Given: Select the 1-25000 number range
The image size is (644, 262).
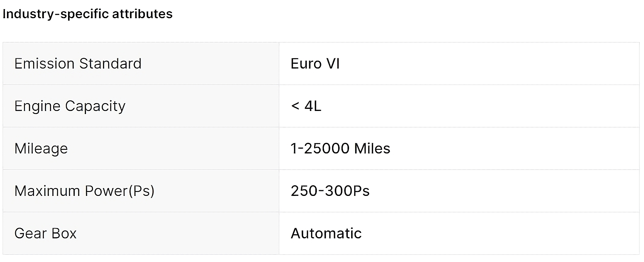Looking at the screenshot, I should pos(320,149).
